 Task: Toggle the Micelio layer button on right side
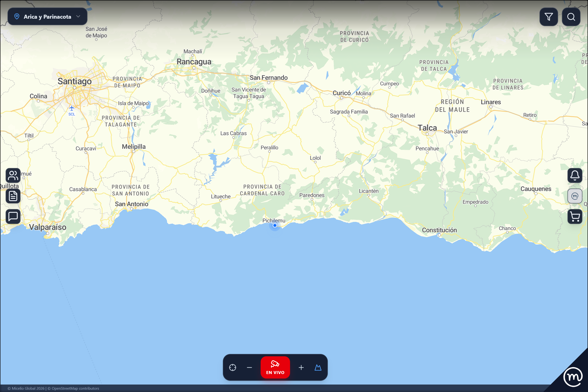click(x=575, y=196)
